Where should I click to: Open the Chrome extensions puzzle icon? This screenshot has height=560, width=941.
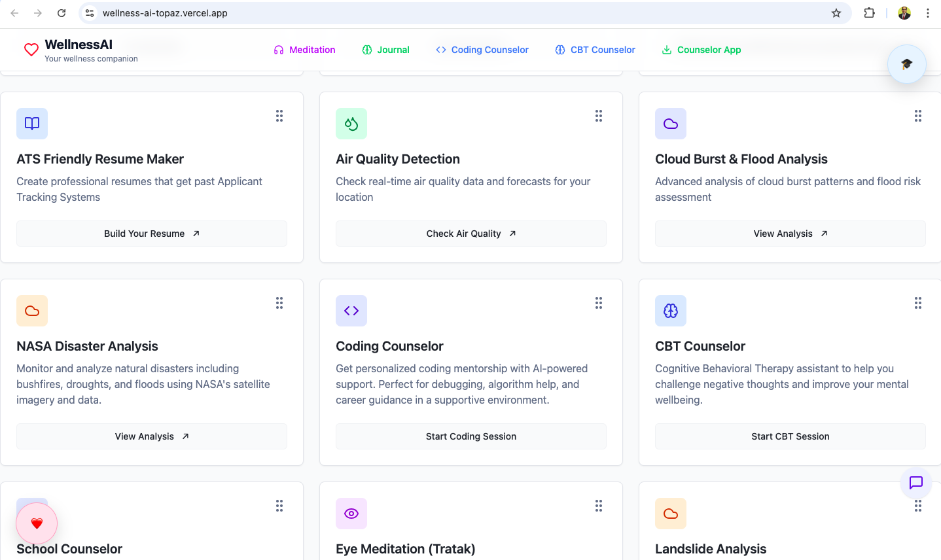coord(869,13)
